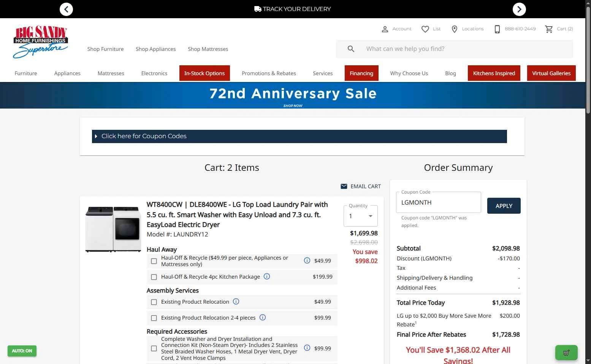Open Locations pin icon
This screenshot has width=591, height=364.
454,29
